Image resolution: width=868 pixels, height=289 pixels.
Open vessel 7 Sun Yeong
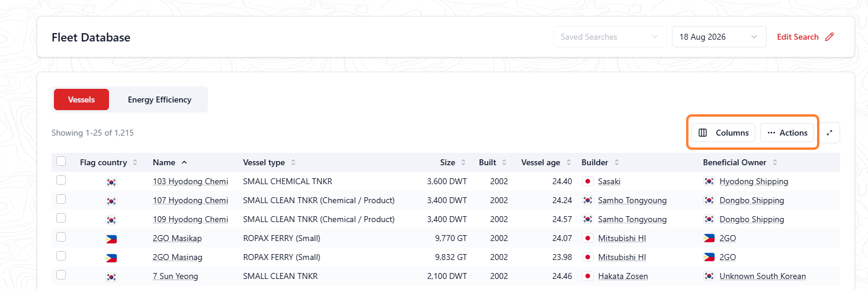pos(175,276)
